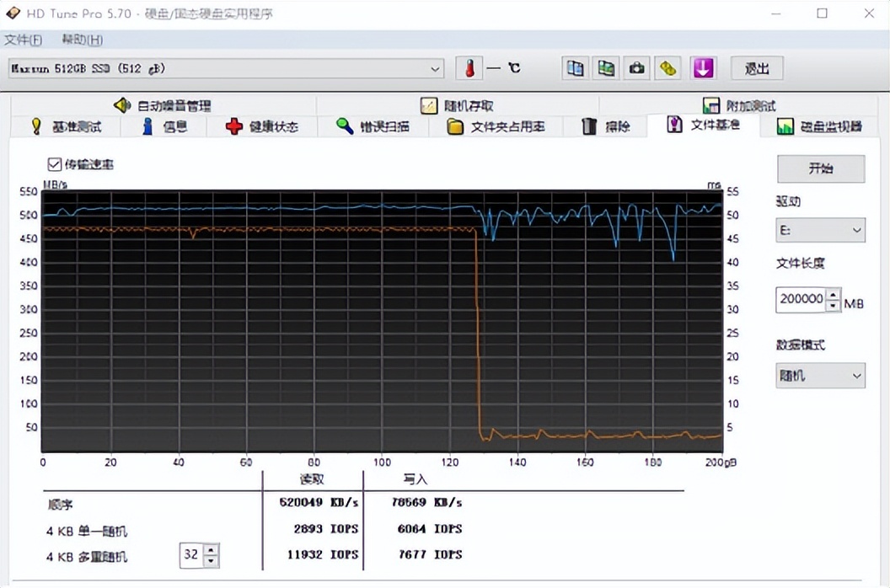
Task: Click the thermometer temperature icon
Action: click(x=469, y=67)
